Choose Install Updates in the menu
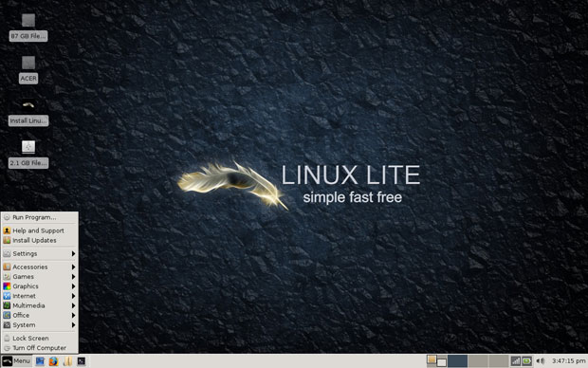 click(x=40, y=240)
